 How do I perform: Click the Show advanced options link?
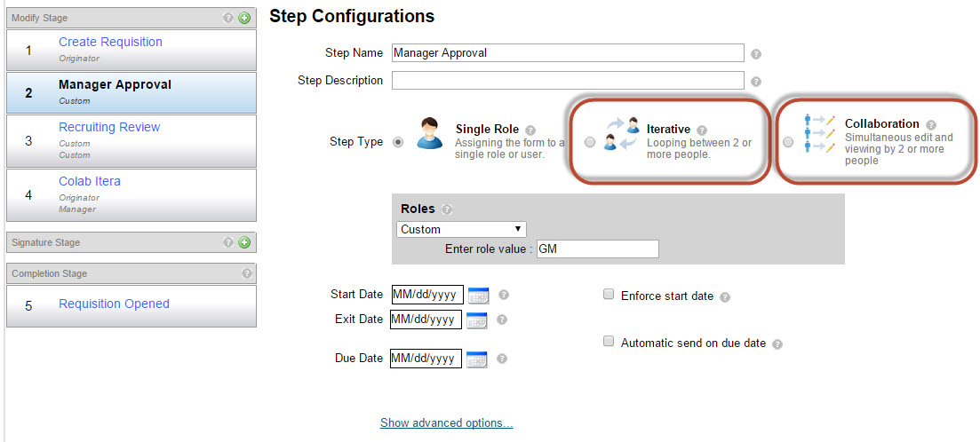click(x=446, y=423)
